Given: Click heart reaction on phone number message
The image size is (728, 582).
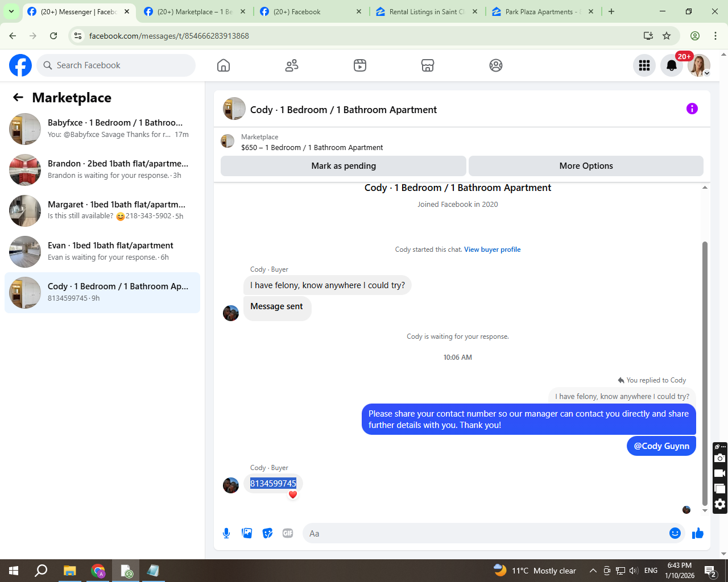Looking at the screenshot, I should point(293,495).
